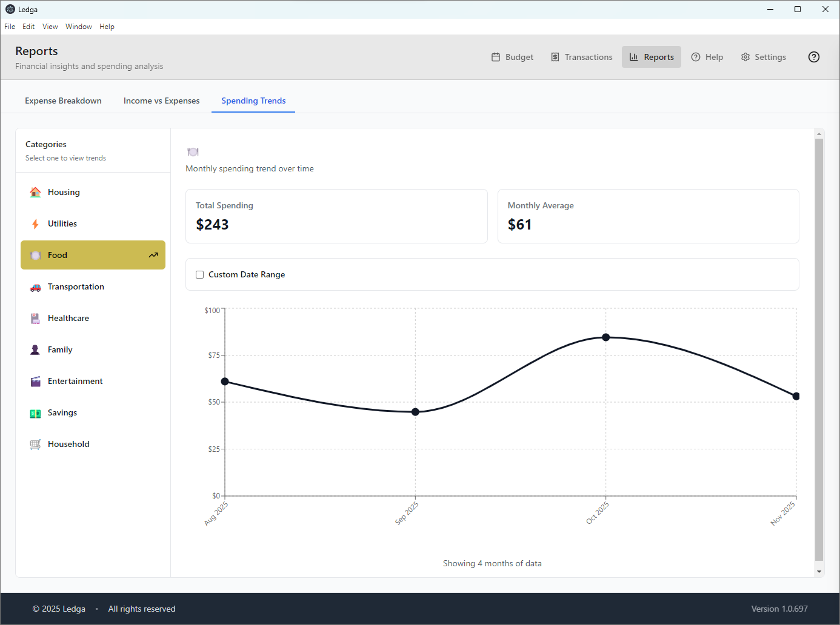Click the Household shopping cart icon
This screenshot has width=840, height=625.
[35, 444]
